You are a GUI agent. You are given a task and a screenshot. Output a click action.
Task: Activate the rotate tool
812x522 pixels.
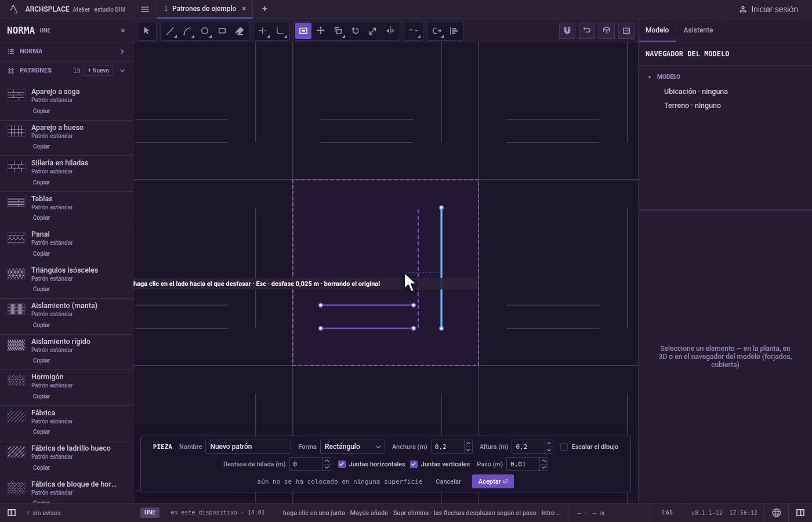coord(356,31)
